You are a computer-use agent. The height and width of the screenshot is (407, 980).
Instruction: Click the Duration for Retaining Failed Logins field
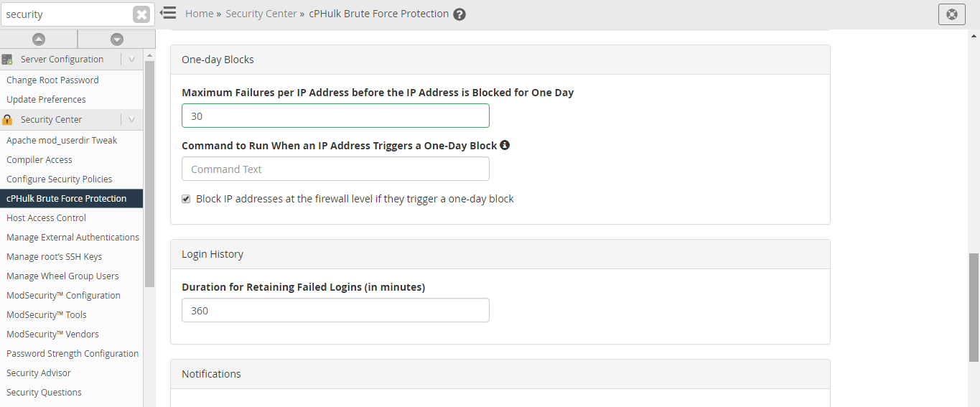tap(335, 311)
